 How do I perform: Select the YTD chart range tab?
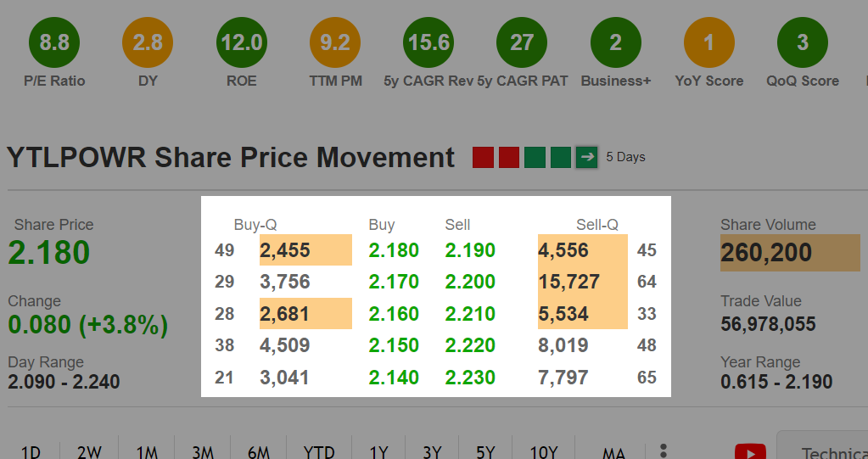[x=319, y=452]
